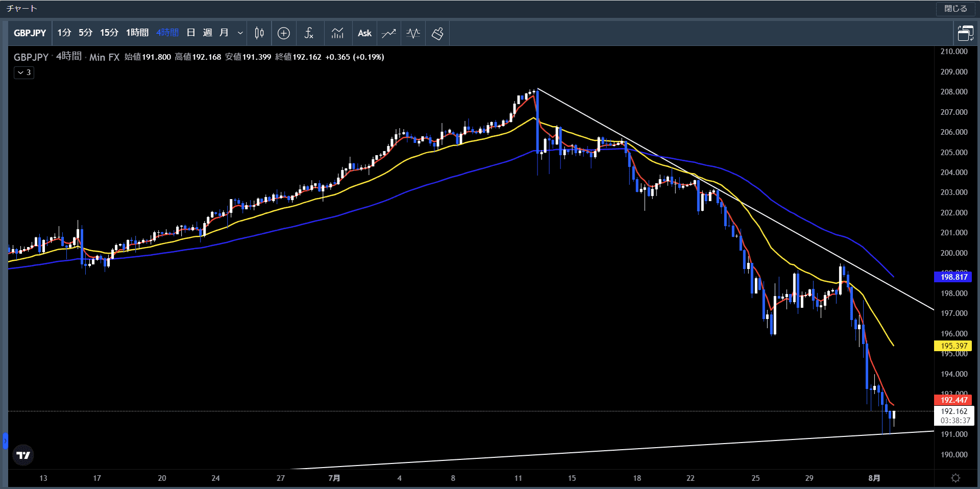The width and height of the screenshot is (980, 489).
Task: Click the waveform pulse icon in toolbar
Action: pyautogui.click(x=413, y=33)
